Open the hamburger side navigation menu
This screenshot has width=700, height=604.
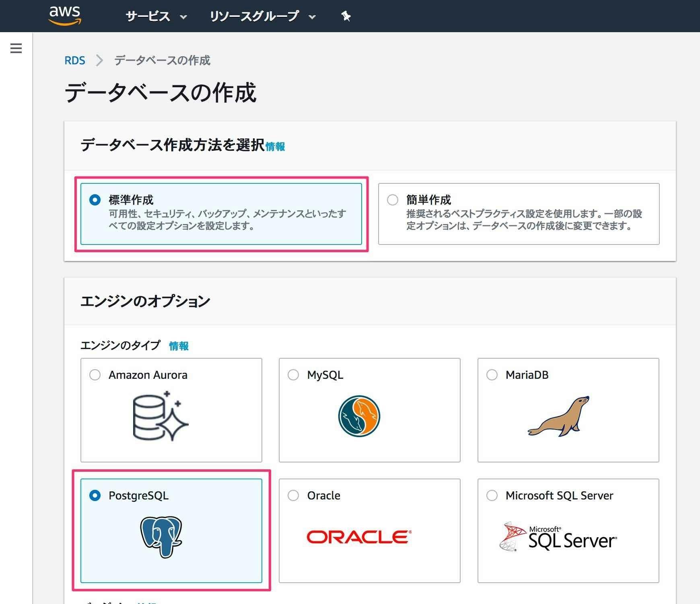pos(16,48)
